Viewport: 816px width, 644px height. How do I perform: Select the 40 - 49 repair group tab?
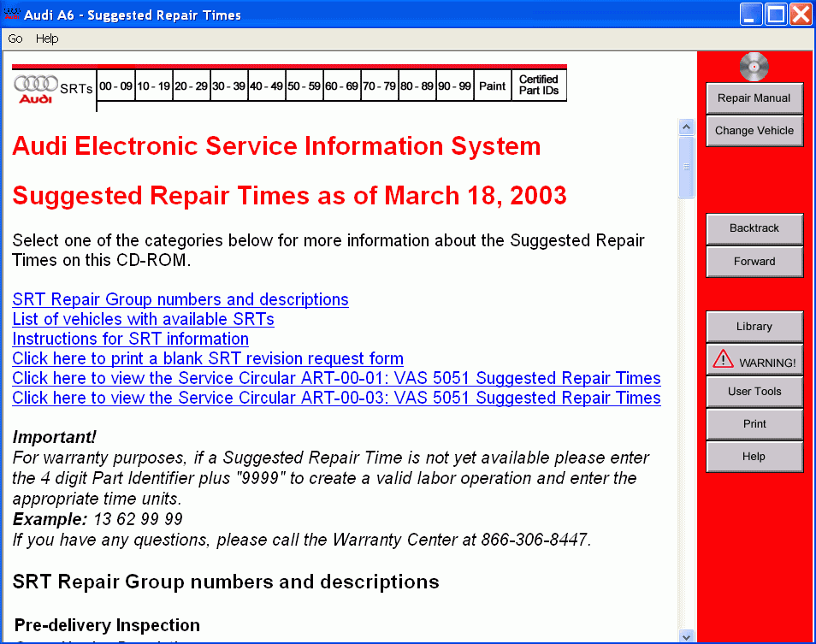pyautogui.click(x=267, y=86)
